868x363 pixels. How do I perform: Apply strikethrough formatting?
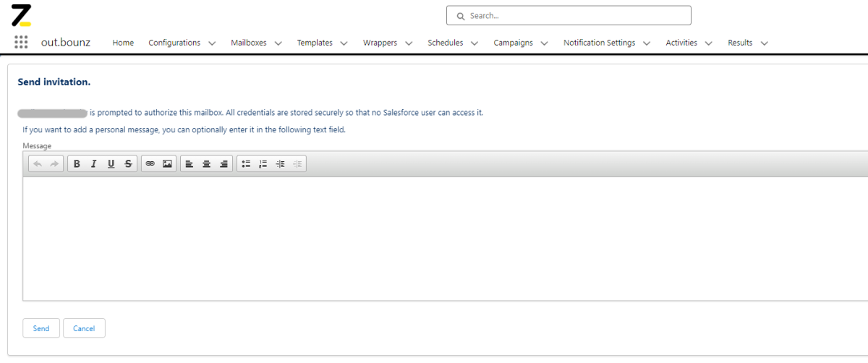128,164
